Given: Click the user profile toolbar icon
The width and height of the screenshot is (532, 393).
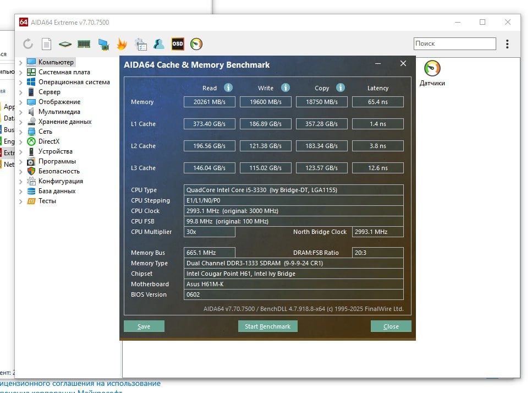Looking at the screenshot, I should [159, 44].
